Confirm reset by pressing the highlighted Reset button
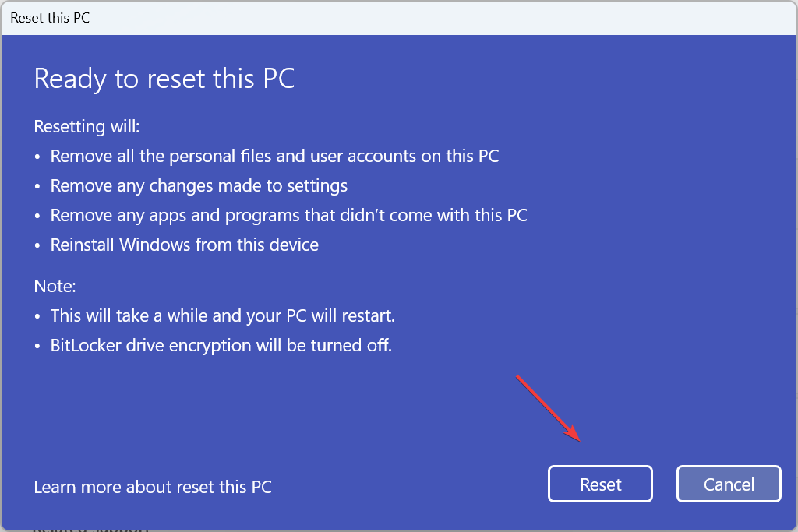This screenshot has width=798, height=532. 600,484
